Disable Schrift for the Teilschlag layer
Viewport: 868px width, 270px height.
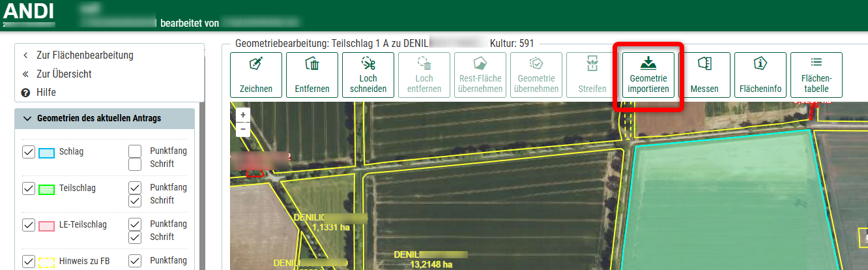pyautogui.click(x=135, y=201)
